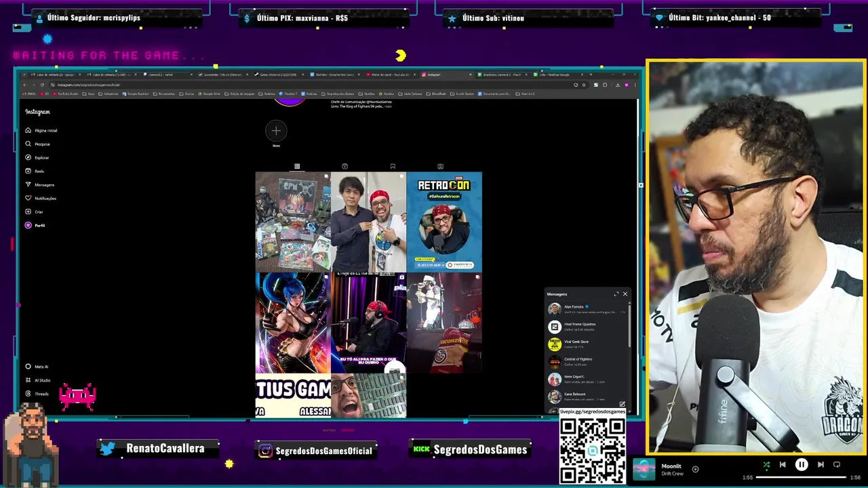
Task: Open the collectibles and RPM poster post
Action: pyautogui.click(x=293, y=222)
